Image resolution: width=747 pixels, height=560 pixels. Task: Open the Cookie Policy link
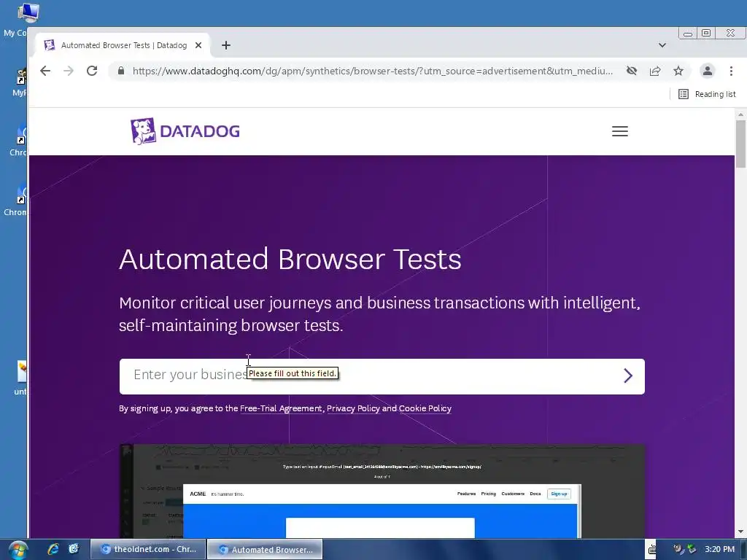[425, 408]
